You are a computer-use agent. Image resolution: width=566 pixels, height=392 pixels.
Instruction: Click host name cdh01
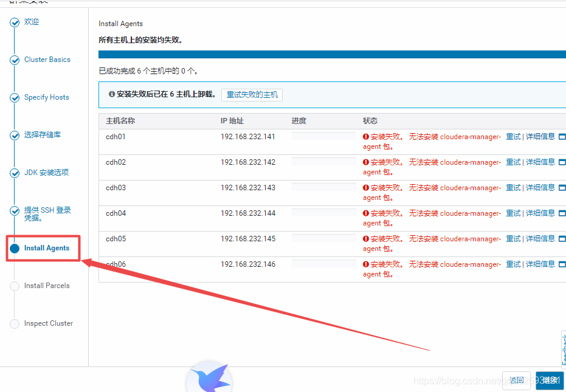[116, 137]
